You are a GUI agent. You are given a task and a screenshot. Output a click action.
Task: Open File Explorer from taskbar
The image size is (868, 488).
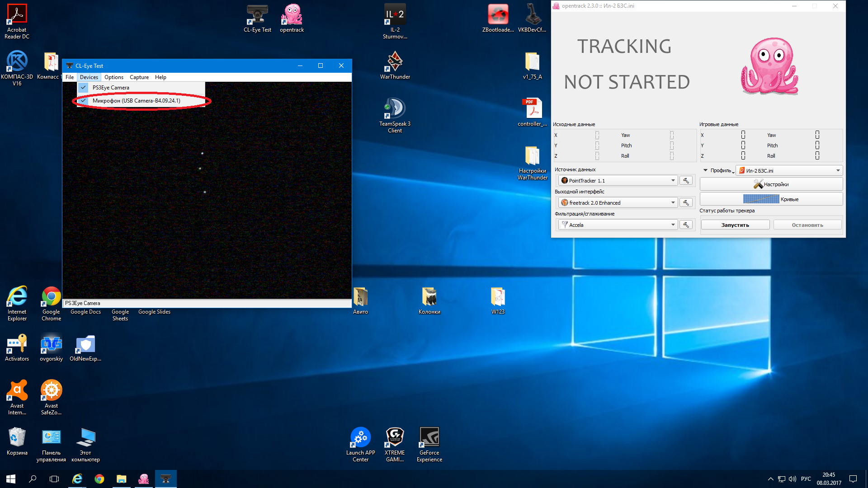tap(121, 479)
